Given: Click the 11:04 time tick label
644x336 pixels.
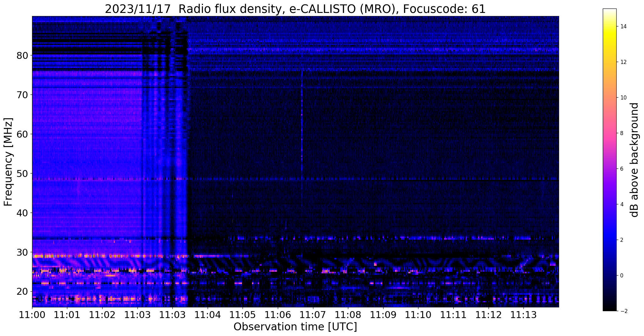Looking at the screenshot, I should click(x=207, y=315).
